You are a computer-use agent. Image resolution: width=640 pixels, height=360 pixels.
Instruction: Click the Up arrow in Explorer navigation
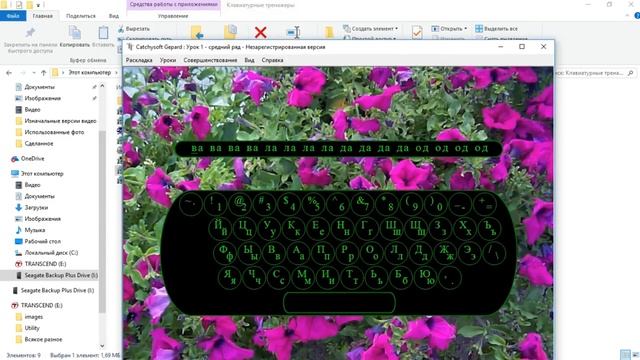tap(43, 73)
